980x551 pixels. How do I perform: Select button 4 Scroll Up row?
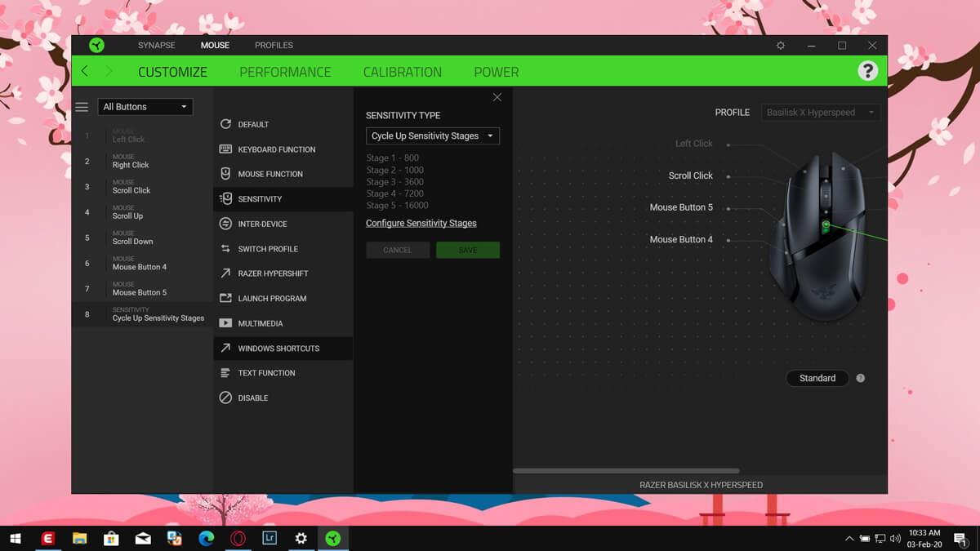[x=142, y=212]
